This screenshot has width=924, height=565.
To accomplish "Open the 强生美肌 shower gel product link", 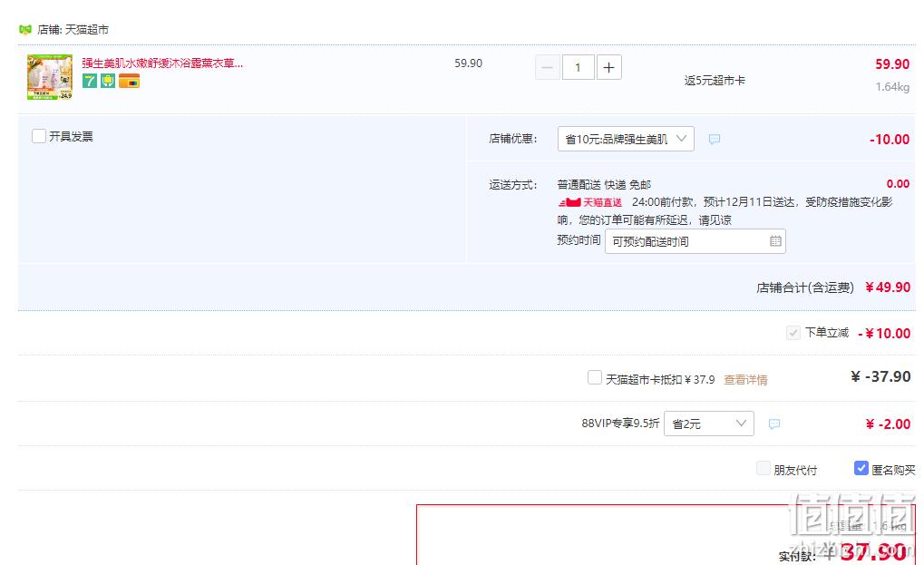I will pos(162,63).
